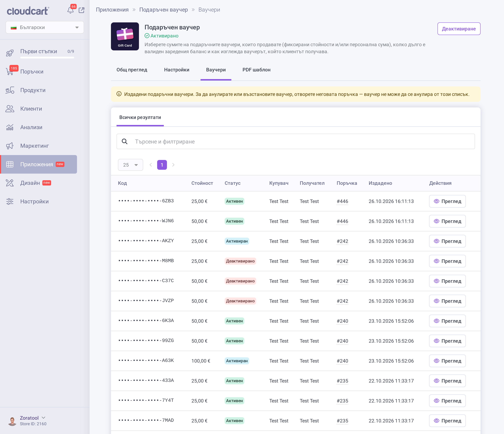Click the Приложения grid icon

point(10,164)
